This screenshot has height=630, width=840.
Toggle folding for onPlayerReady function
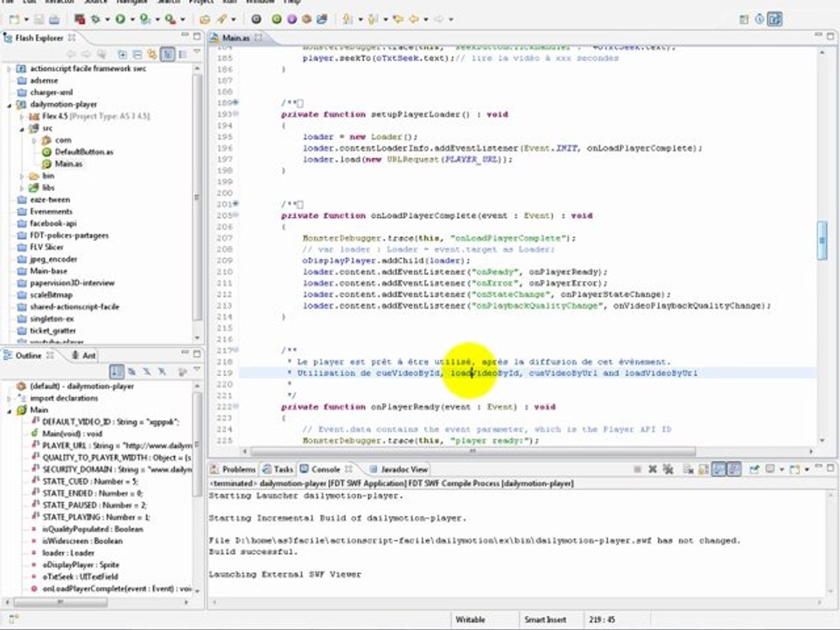(235, 407)
